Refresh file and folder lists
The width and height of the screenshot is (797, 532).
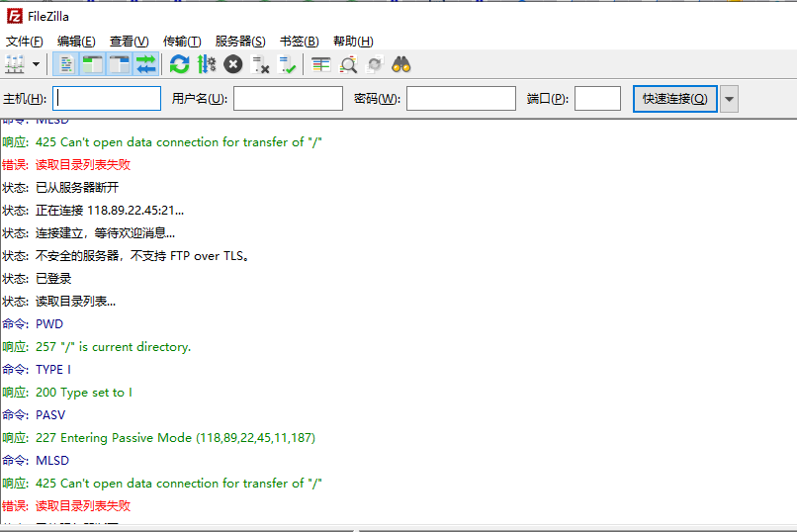(179, 64)
